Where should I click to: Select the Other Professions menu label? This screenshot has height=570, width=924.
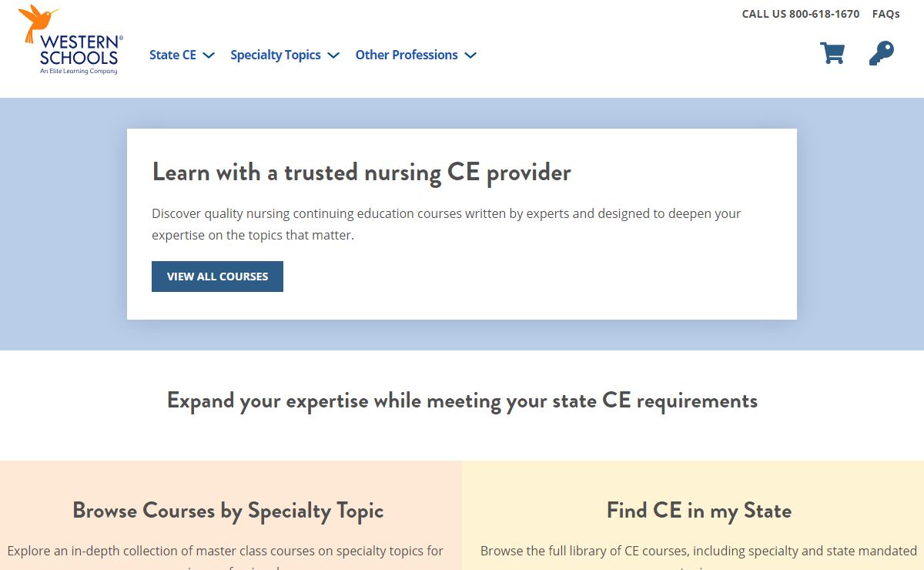(x=406, y=55)
